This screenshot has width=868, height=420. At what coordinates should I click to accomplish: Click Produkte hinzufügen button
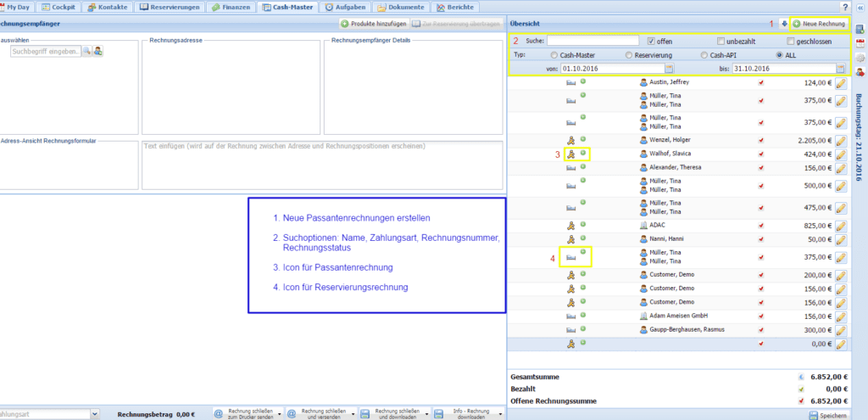[x=373, y=24]
